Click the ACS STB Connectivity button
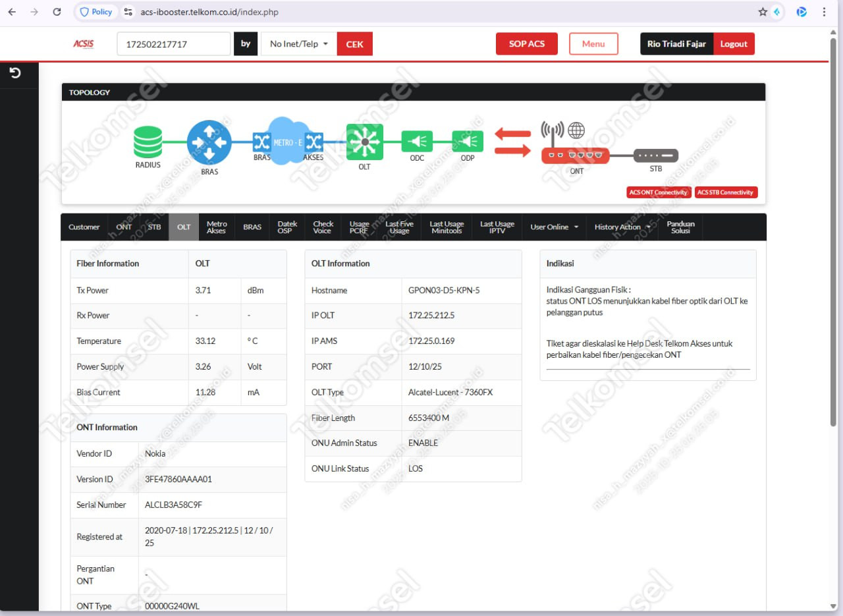 pyautogui.click(x=726, y=192)
